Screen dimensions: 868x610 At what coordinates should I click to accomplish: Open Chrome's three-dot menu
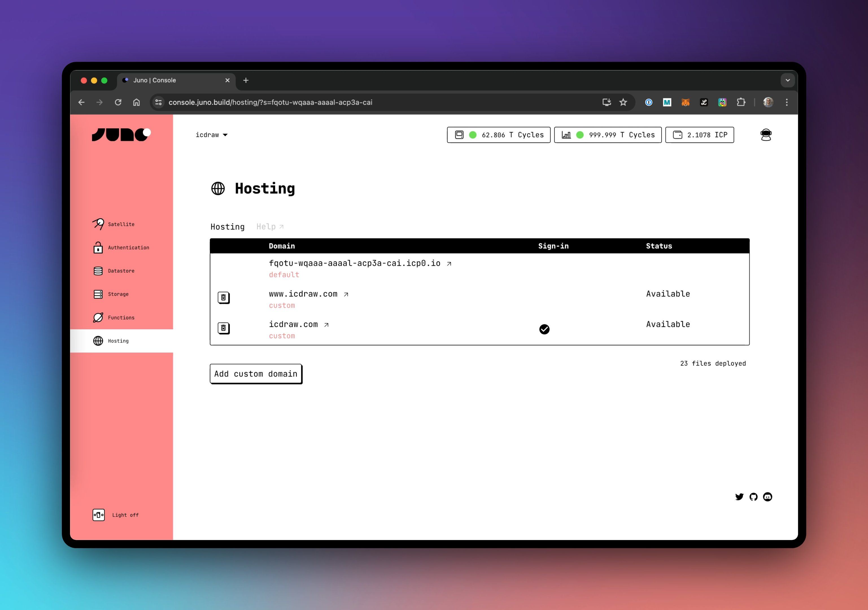pyautogui.click(x=787, y=102)
